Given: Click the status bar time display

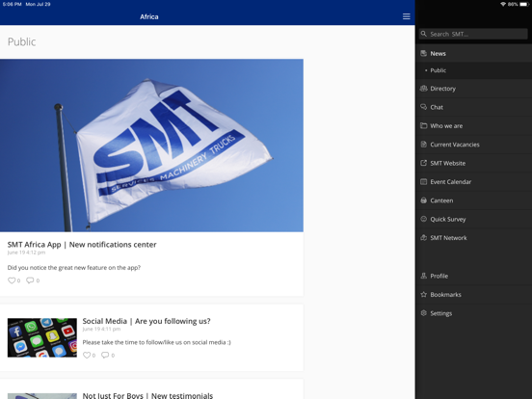Looking at the screenshot, I should click(12, 4).
